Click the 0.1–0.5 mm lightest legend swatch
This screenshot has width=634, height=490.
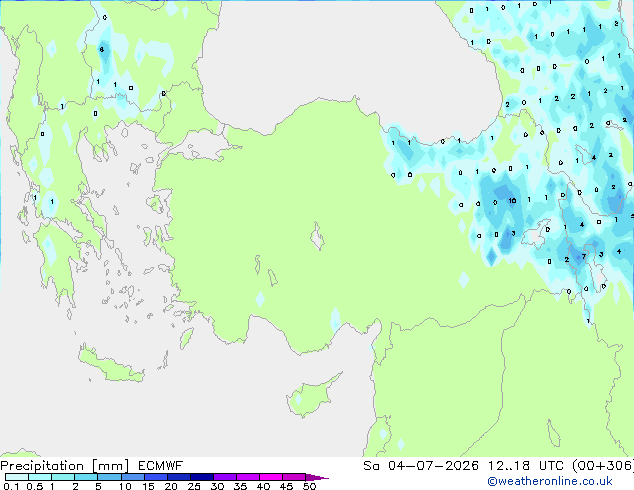[x=17, y=477]
